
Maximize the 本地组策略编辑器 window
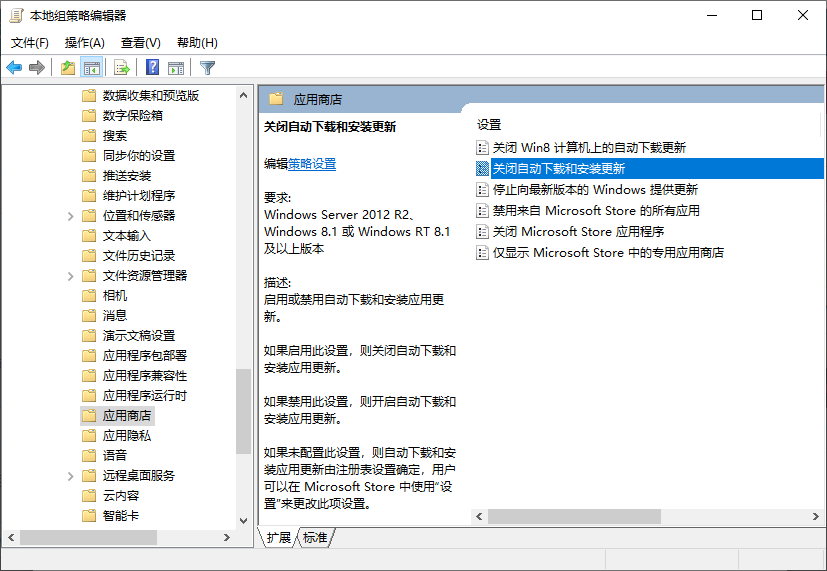point(757,15)
